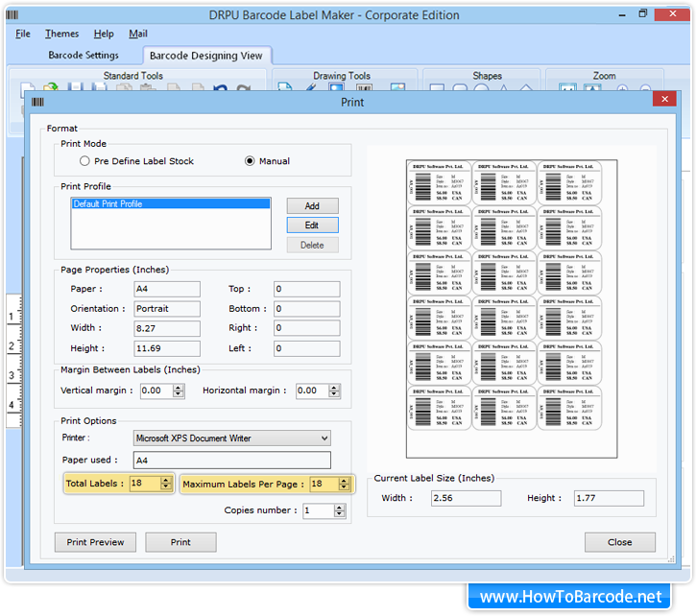Select Default Print Profile in list
The width and height of the screenshot is (696, 616).
171,203
